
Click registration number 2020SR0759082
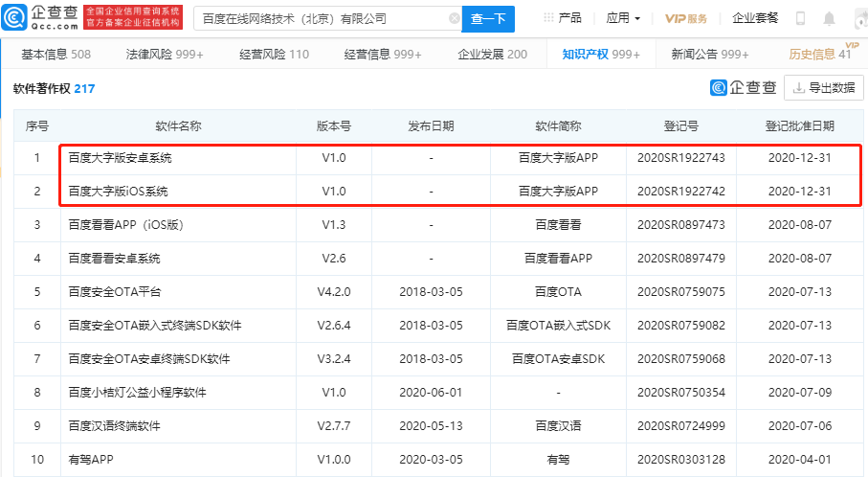pos(680,326)
